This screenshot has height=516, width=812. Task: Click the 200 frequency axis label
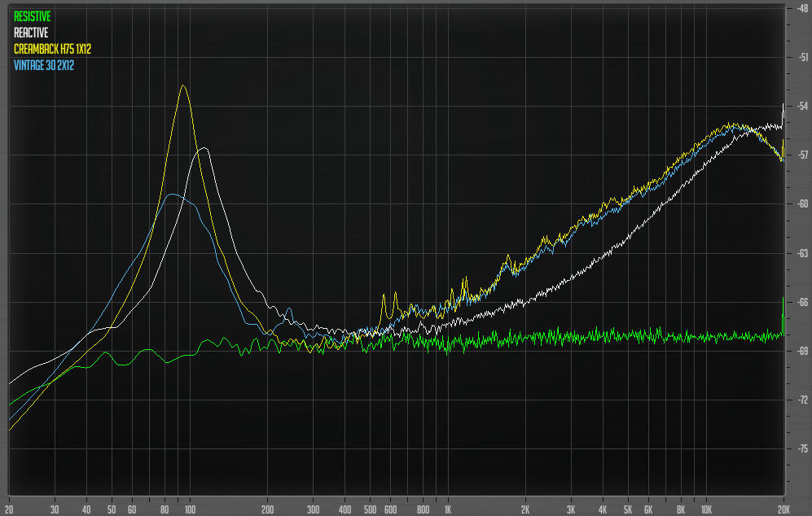pyautogui.click(x=268, y=509)
